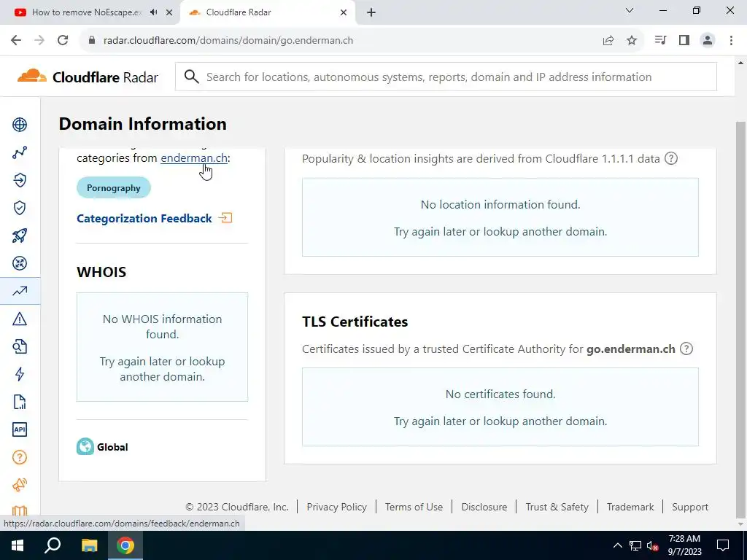Click help icon beside Cloudflare 1.1.1.1 data
747x560 pixels.
click(x=671, y=158)
